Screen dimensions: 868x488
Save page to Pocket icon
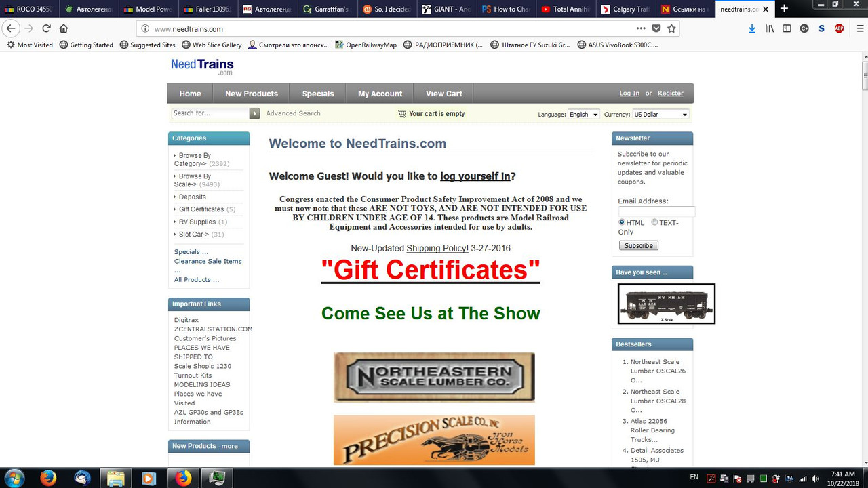click(x=656, y=28)
